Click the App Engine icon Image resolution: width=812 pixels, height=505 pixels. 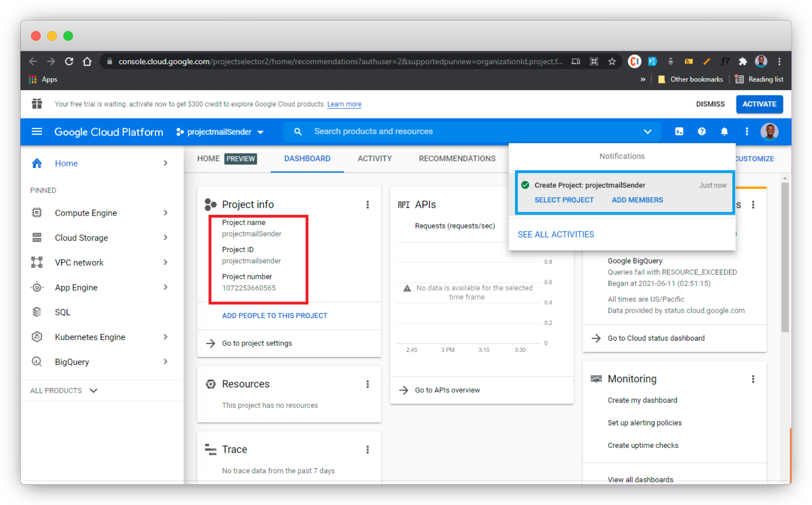click(x=37, y=287)
